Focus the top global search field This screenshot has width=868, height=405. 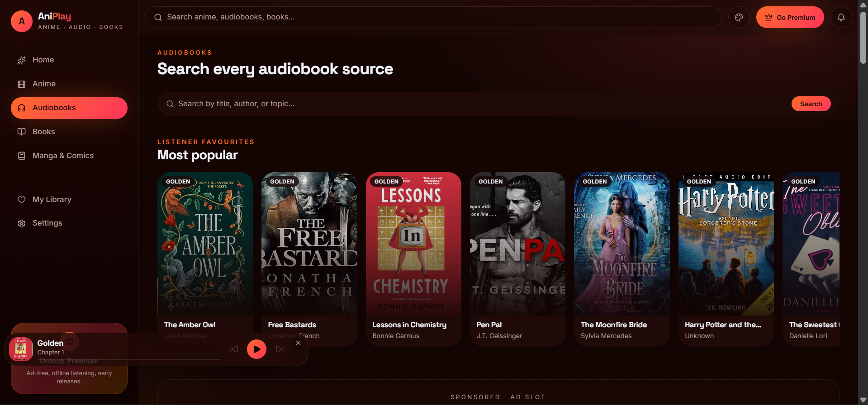[x=433, y=17]
